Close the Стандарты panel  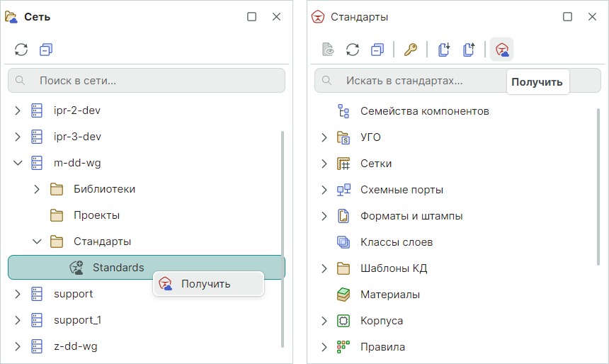(x=592, y=17)
